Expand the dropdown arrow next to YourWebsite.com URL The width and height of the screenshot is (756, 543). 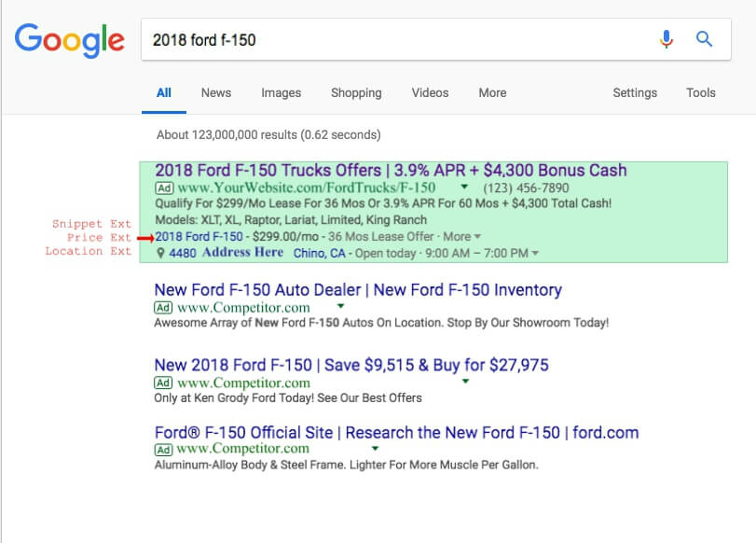tap(464, 187)
